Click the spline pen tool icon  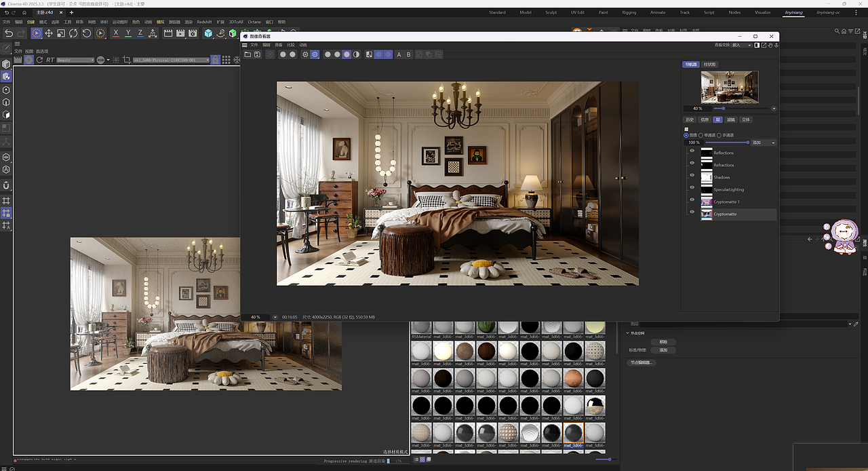tap(221, 33)
